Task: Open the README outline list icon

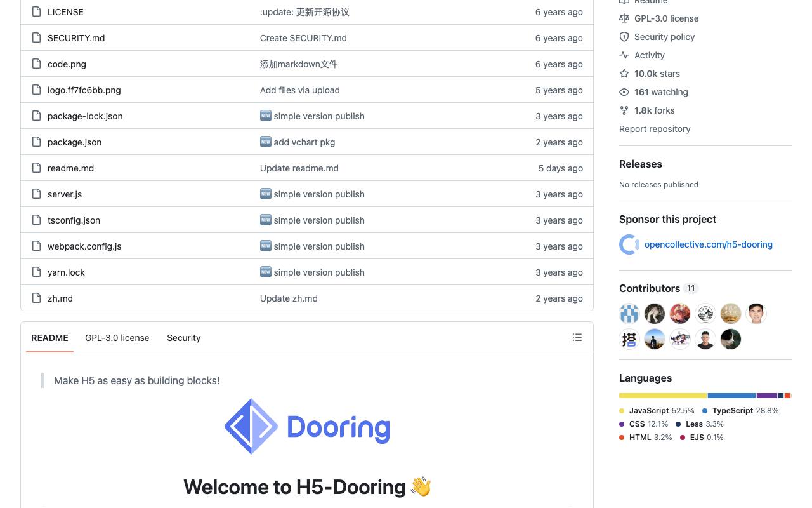Action: (577, 338)
